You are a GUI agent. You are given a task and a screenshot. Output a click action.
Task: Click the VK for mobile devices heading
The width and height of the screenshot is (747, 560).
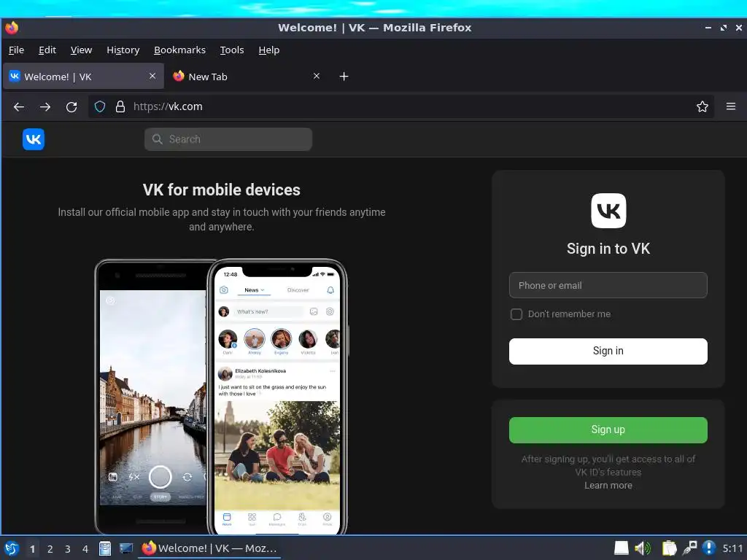[x=222, y=190]
